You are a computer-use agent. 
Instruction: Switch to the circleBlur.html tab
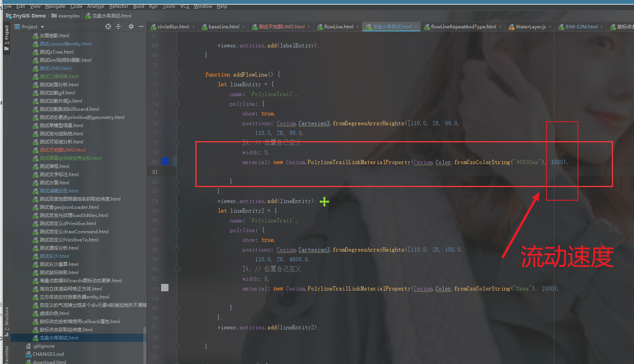point(173,27)
